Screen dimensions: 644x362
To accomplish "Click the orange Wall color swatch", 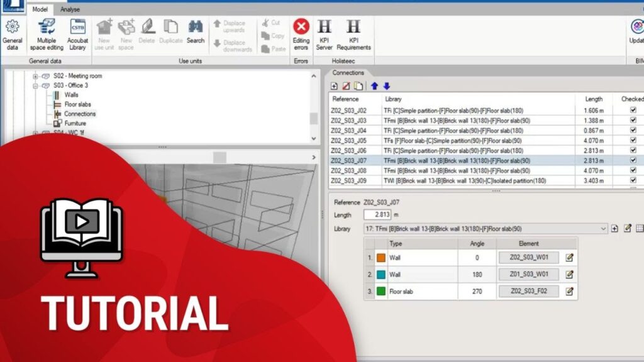I will [380, 258].
